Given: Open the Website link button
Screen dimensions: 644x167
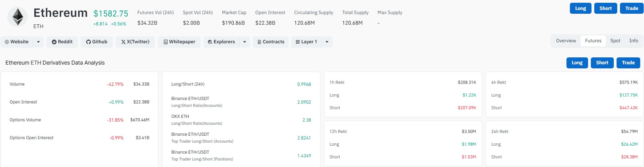Looking at the screenshot, I should [x=17, y=42].
